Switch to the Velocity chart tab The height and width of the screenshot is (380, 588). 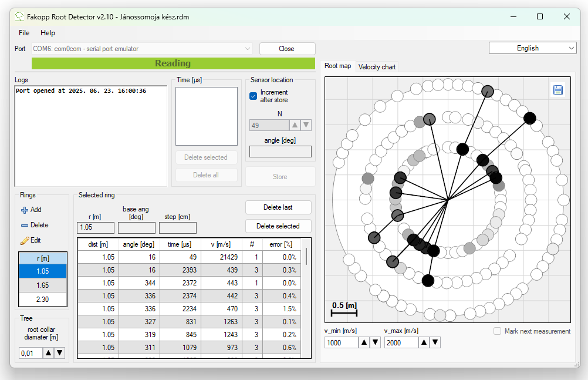coord(377,67)
